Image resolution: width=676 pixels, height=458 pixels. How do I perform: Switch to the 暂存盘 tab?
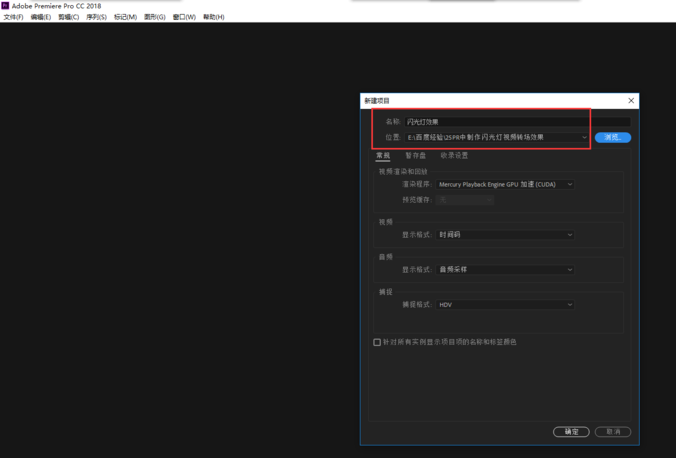pos(415,155)
